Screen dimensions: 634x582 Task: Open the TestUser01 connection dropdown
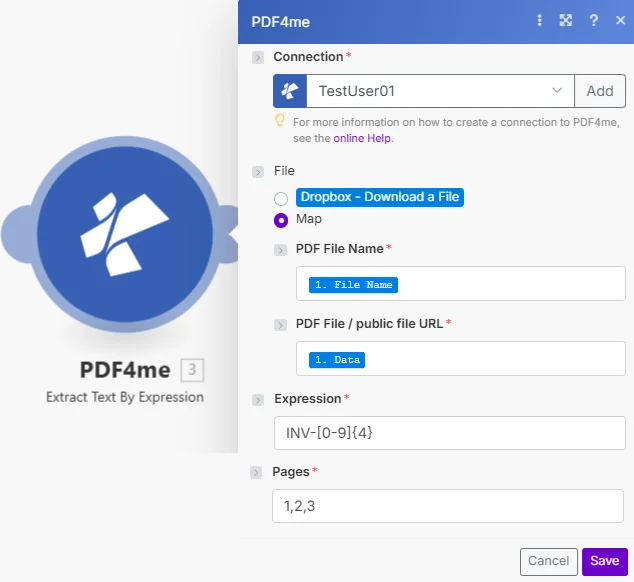point(440,91)
